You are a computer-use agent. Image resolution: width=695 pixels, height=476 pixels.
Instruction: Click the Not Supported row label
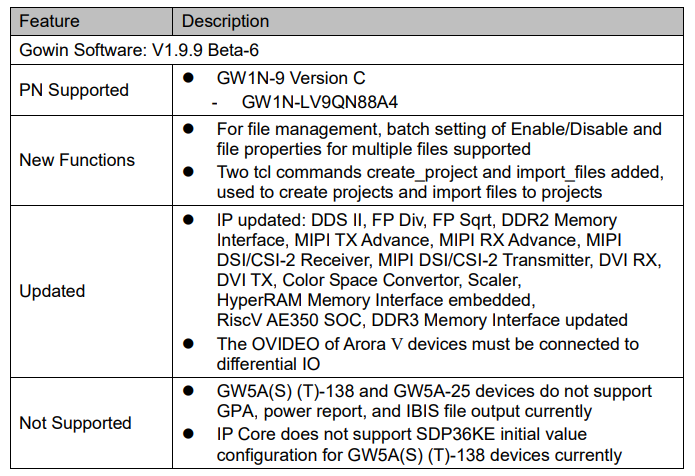(x=75, y=423)
